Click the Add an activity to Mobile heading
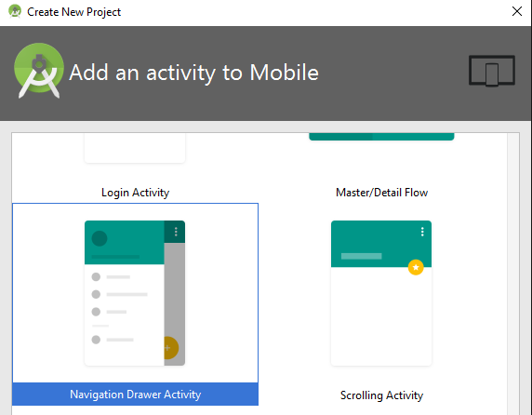The height and width of the screenshot is (415, 532). (x=193, y=73)
